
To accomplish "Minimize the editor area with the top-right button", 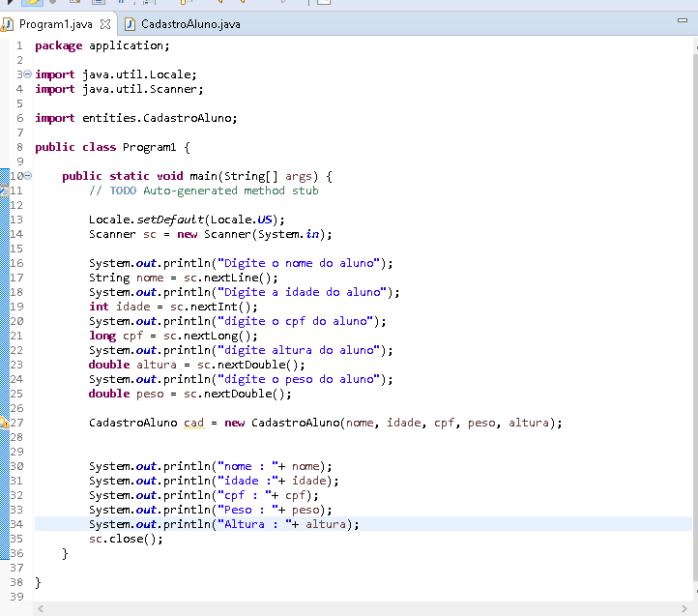I will pyautogui.click(x=682, y=20).
